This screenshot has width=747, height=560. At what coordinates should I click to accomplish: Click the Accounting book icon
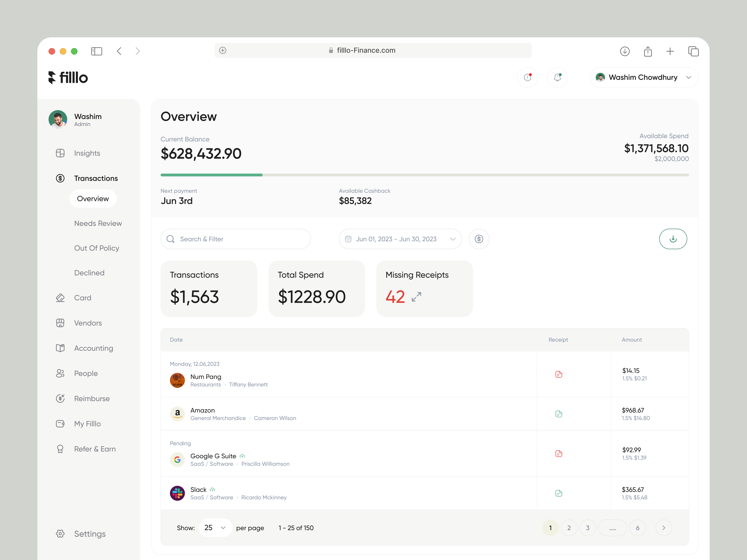point(60,348)
